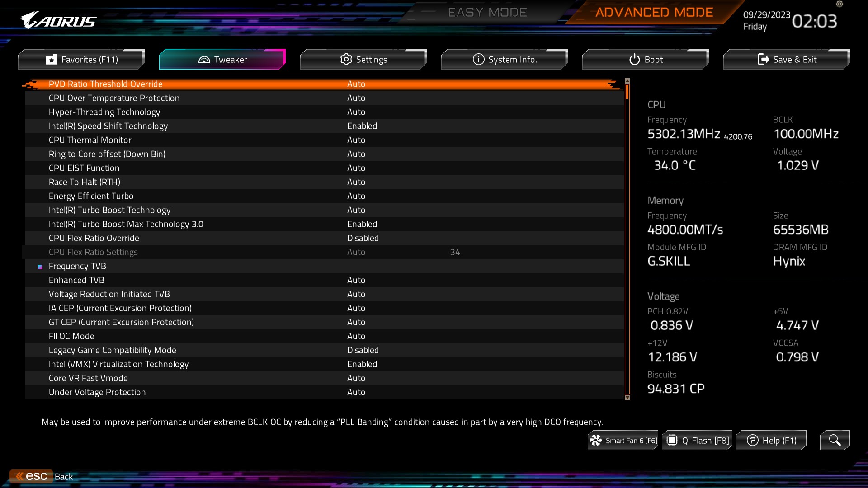Click the power icon on Boot tab
Image resolution: width=868 pixels, height=488 pixels.
(x=634, y=60)
